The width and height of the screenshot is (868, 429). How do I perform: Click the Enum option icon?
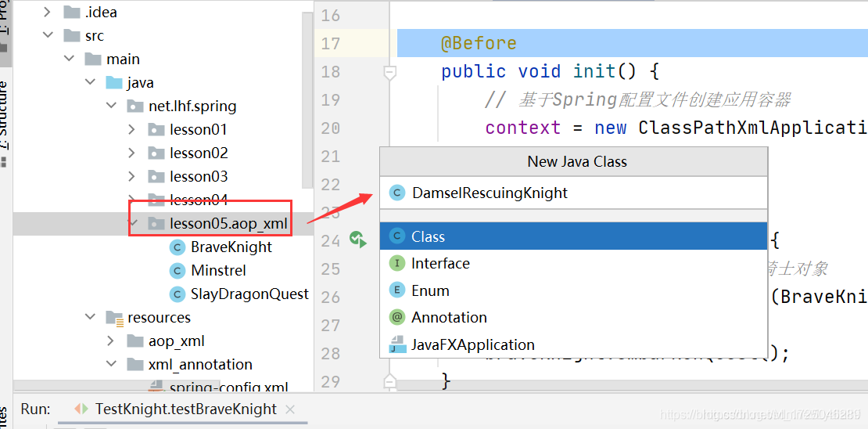[x=396, y=290]
